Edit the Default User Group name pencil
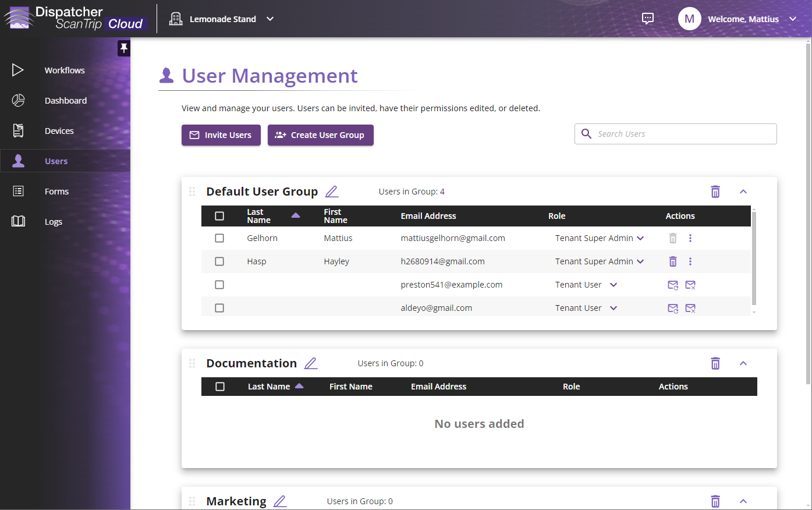The height and width of the screenshot is (510, 812). pyautogui.click(x=332, y=192)
